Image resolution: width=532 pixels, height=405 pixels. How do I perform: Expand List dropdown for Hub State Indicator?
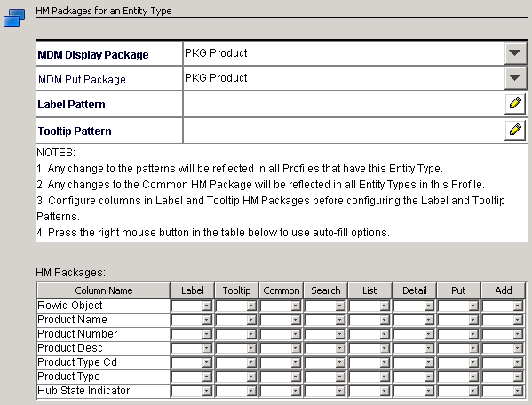[x=385, y=392]
